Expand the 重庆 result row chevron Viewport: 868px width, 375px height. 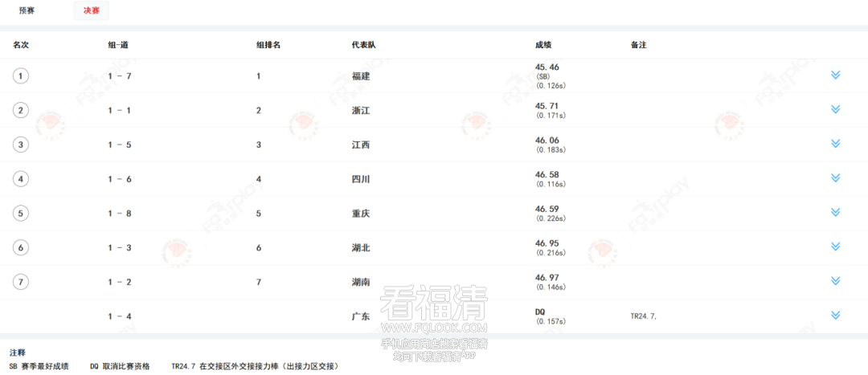835,213
